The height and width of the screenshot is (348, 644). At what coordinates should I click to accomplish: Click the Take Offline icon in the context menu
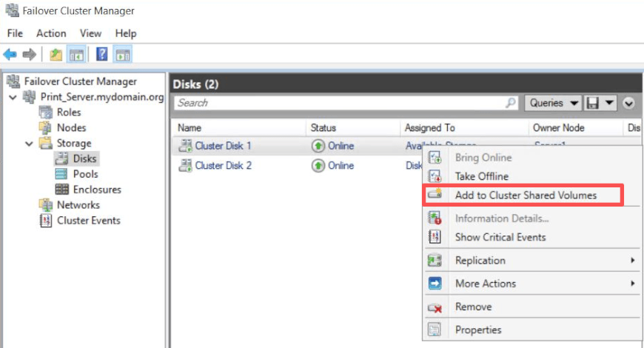click(435, 176)
